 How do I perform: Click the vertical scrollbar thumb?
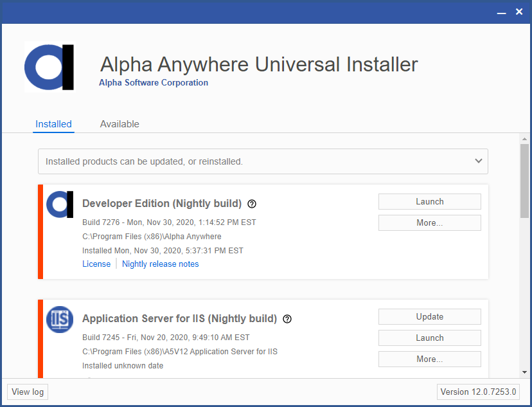click(x=524, y=181)
